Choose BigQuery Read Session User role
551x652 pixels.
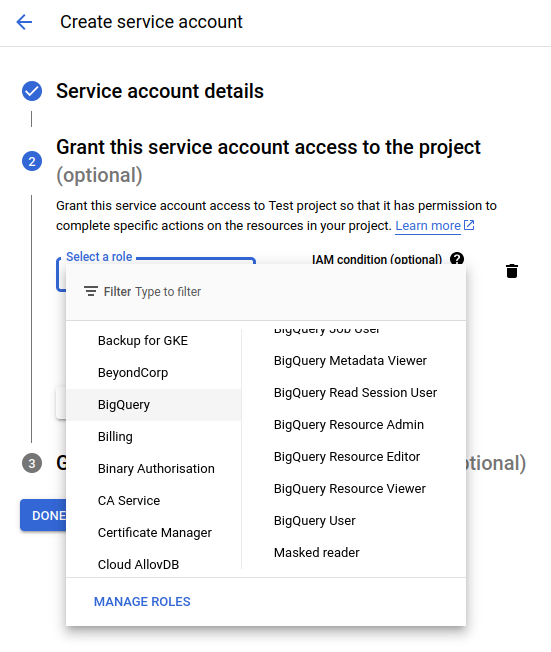click(x=354, y=393)
